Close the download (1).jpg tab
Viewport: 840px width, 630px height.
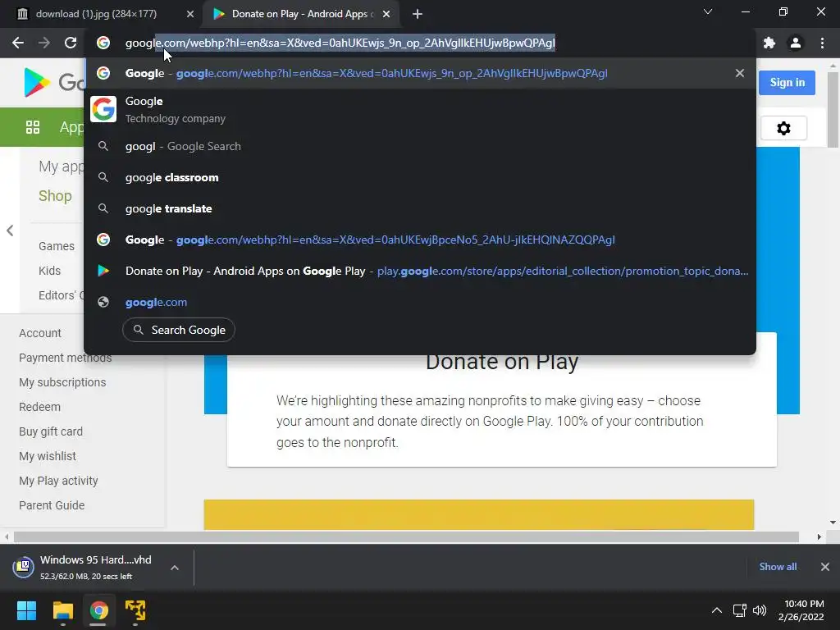tap(190, 14)
